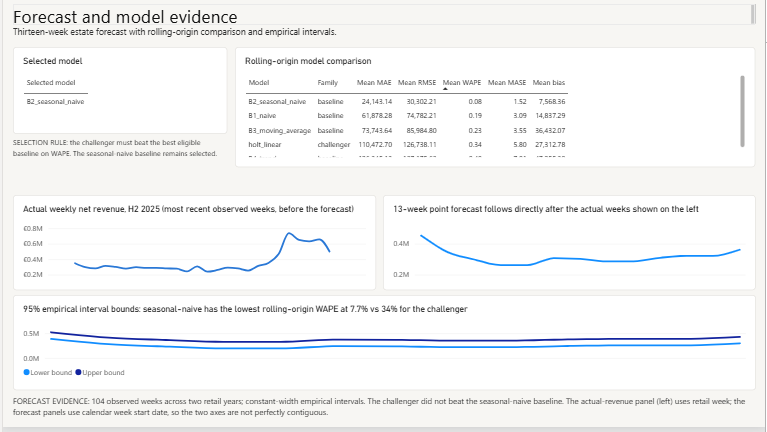This screenshot has width=767, height=432.
Task: Click the sort arrow under Mean WAPE
Action: point(445,89)
